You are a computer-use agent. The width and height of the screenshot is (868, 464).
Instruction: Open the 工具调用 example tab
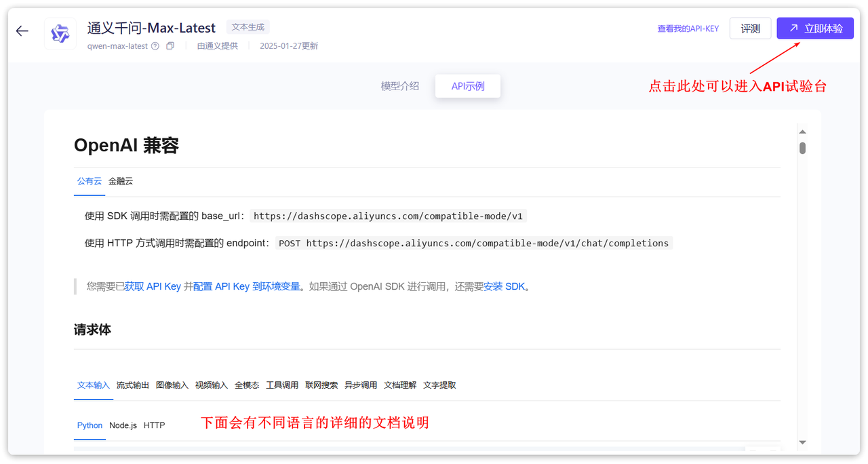coord(282,384)
